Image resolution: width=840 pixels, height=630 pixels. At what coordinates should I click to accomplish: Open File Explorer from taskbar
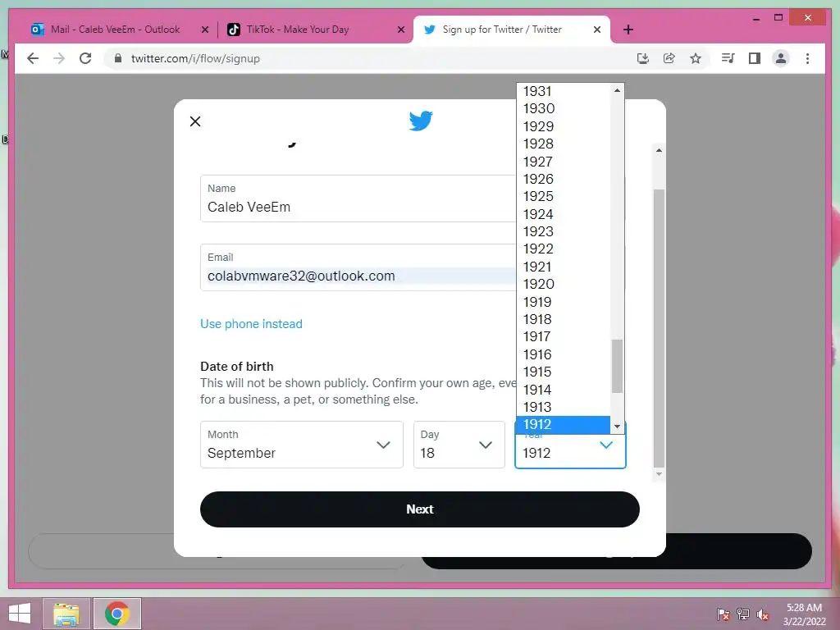click(x=66, y=614)
